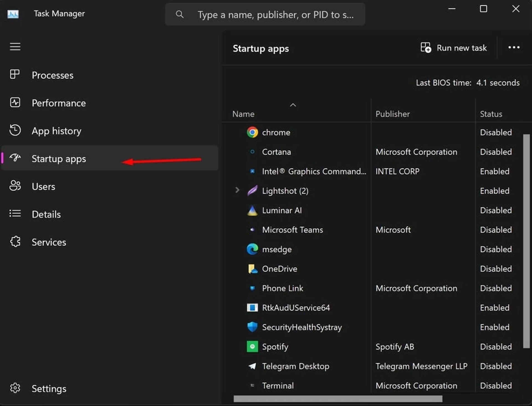Click the Startup apps gauge icon
The height and width of the screenshot is (406, 532).
tap(15, 158)
